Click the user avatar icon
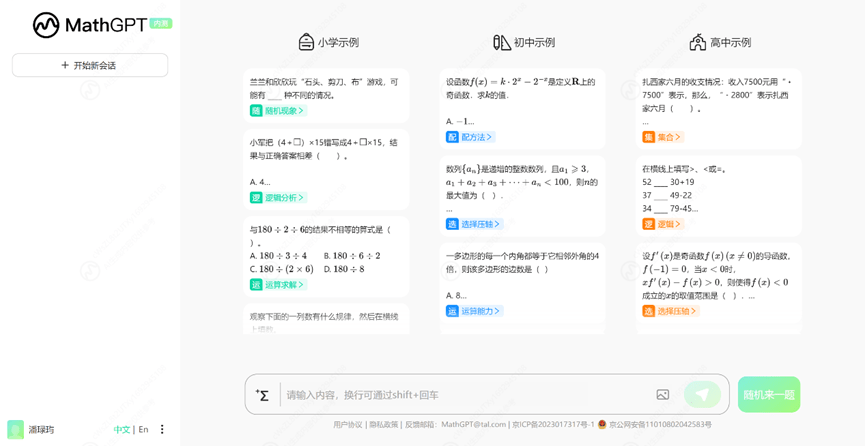Screen dimensions: 865x446 (x=15, y=429)
